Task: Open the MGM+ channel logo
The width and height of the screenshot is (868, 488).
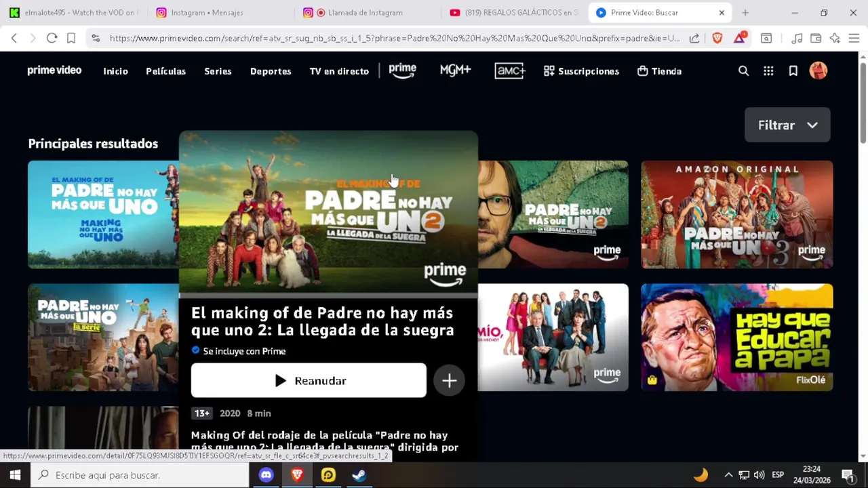Action: (455, 70)
